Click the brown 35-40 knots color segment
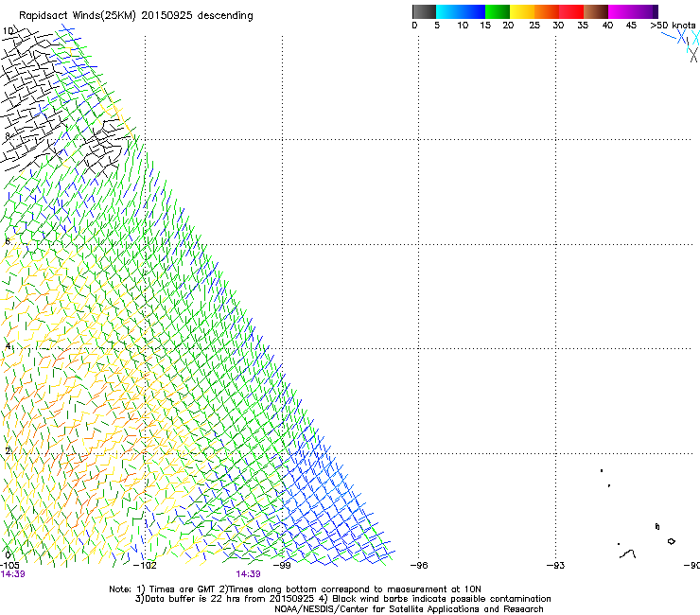The width and height of the screenshot is (700, 615). (596, 11)
